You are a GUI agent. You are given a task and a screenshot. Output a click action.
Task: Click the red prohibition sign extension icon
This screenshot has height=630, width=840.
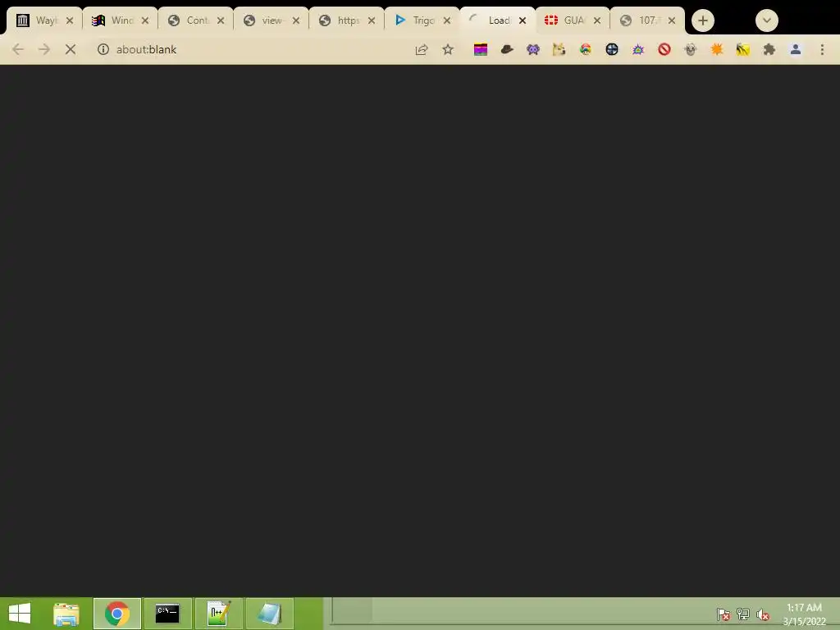(x=664, y=49)
